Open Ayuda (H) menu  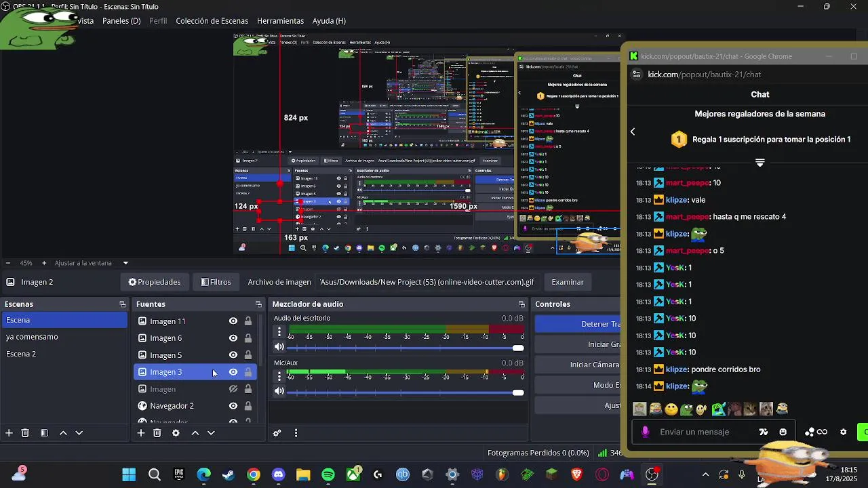(x=329, y=21)
